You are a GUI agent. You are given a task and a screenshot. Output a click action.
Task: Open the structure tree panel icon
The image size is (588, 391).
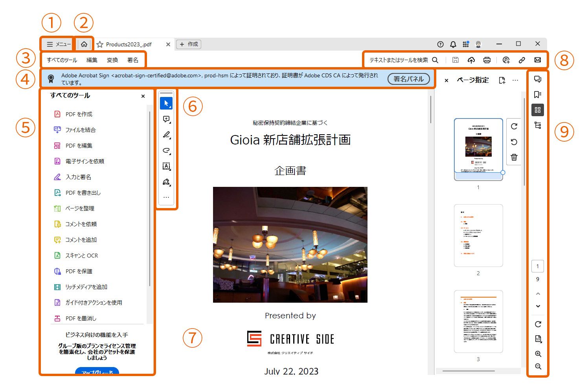tap(538, 126)
